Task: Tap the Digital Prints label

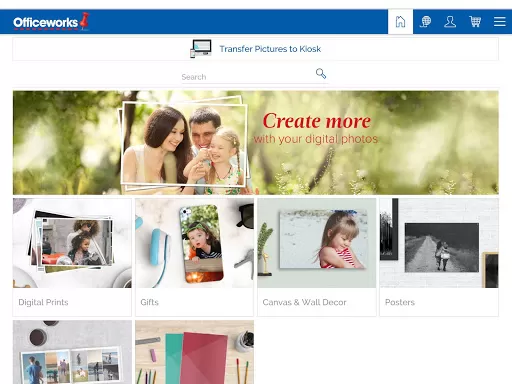Action: point(43,302)
